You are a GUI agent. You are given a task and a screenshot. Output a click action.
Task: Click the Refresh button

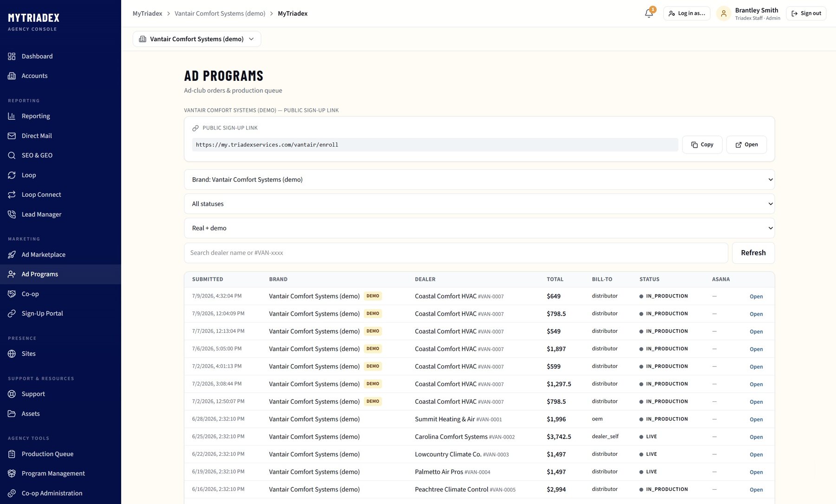(753, 253)
